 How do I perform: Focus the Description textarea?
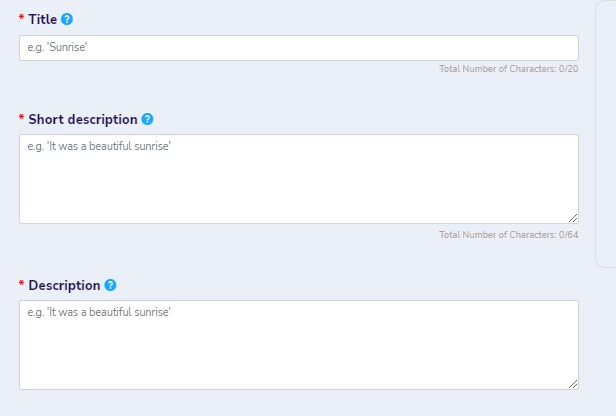299,345
